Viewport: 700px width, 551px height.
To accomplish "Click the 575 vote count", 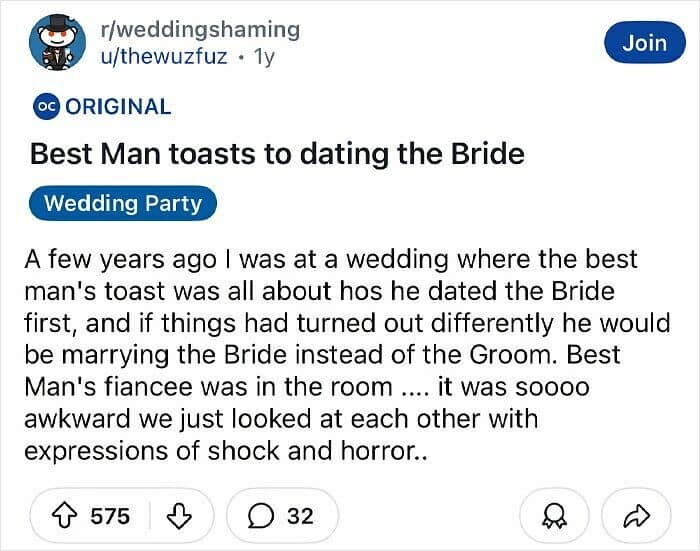I will (110, 516).
